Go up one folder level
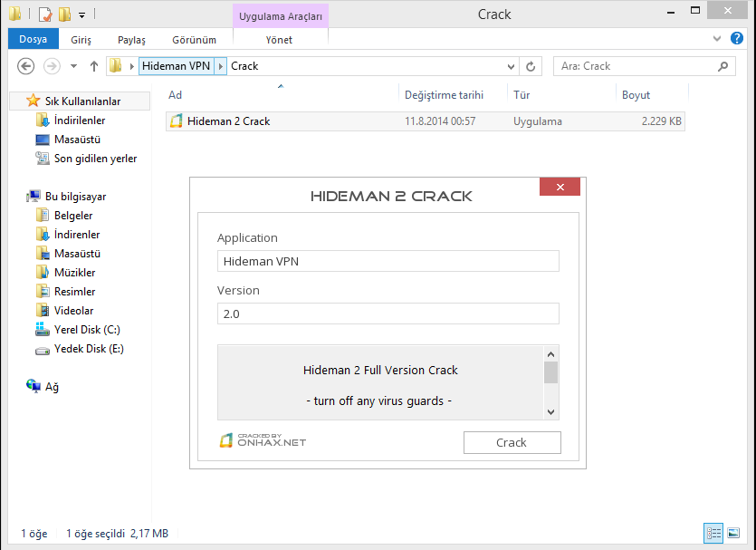 pos(94,66)
